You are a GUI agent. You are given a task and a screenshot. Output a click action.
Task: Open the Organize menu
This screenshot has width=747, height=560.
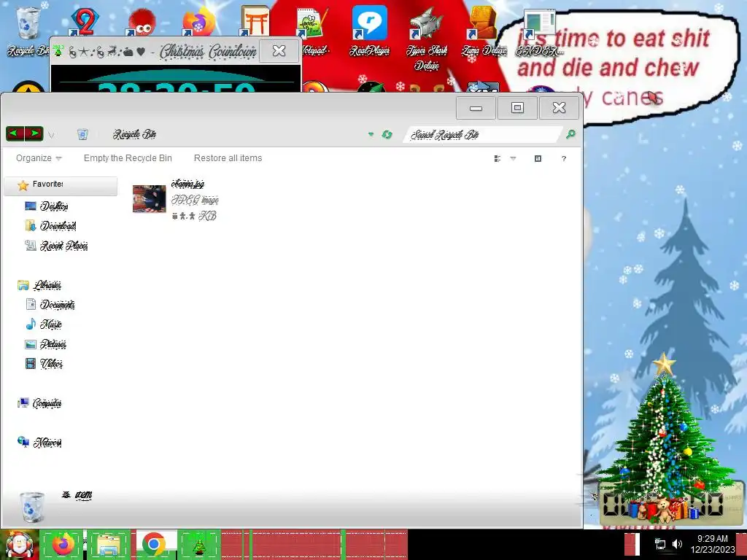click(x=39, y=158)
